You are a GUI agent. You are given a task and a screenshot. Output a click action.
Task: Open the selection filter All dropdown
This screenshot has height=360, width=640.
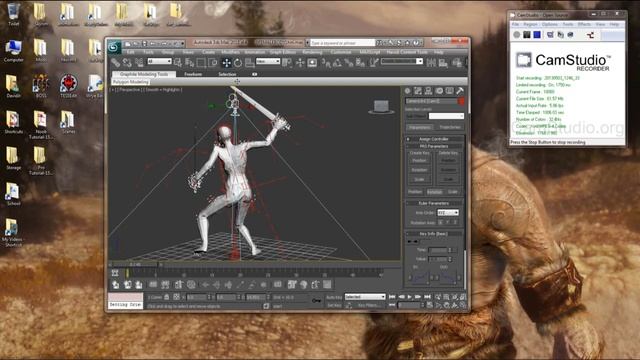pyautogui.click(x=159, y=61)
